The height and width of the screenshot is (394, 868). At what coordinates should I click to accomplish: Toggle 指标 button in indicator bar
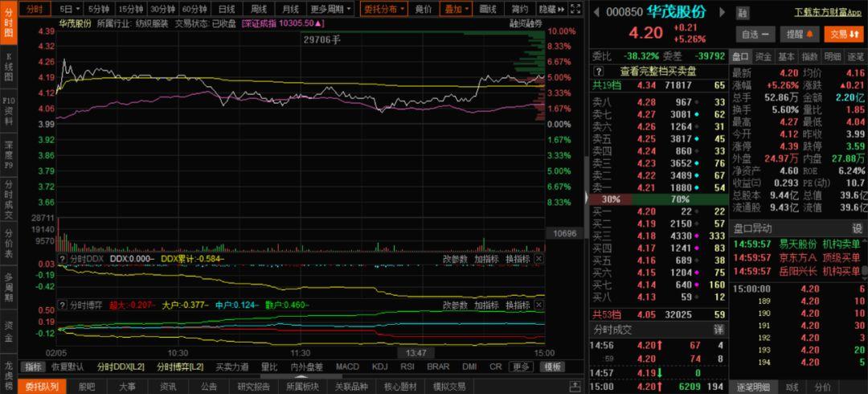point(33,367)
